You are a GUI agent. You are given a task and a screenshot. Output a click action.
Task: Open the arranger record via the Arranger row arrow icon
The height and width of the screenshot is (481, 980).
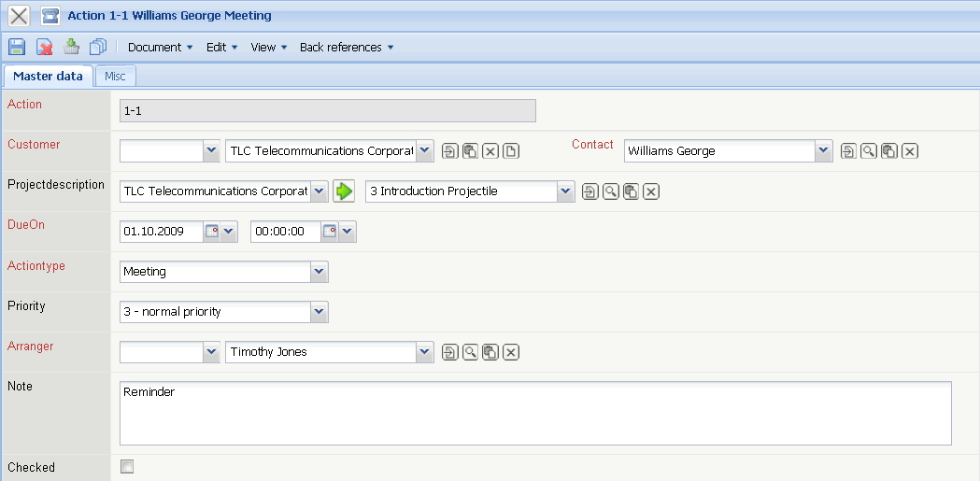pos(450,352)
